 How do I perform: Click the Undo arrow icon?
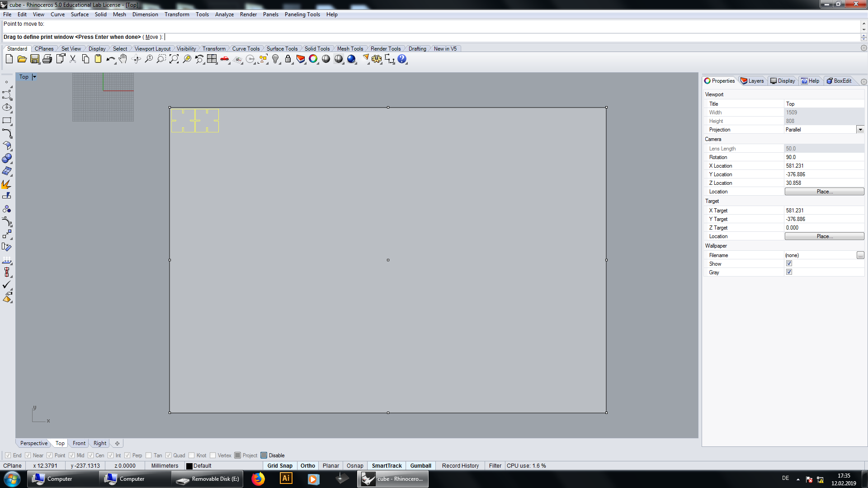(x=110, y=59)
